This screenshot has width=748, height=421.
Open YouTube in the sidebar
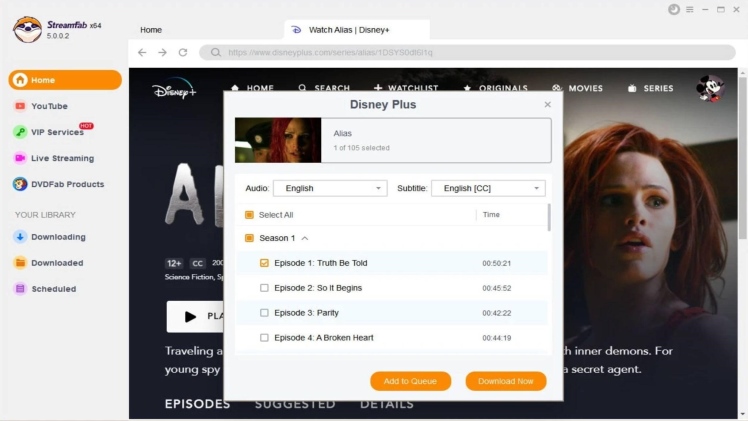pyautogui.click(x=48, y=106)
